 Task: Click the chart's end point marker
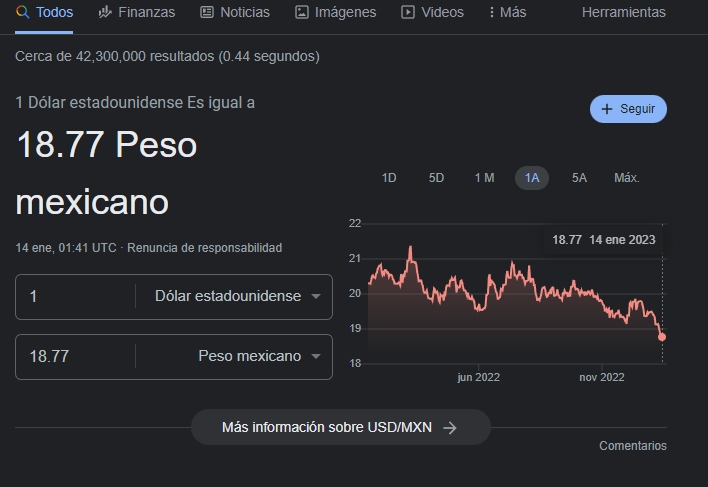pyautogui.click(x=662, y=337)
